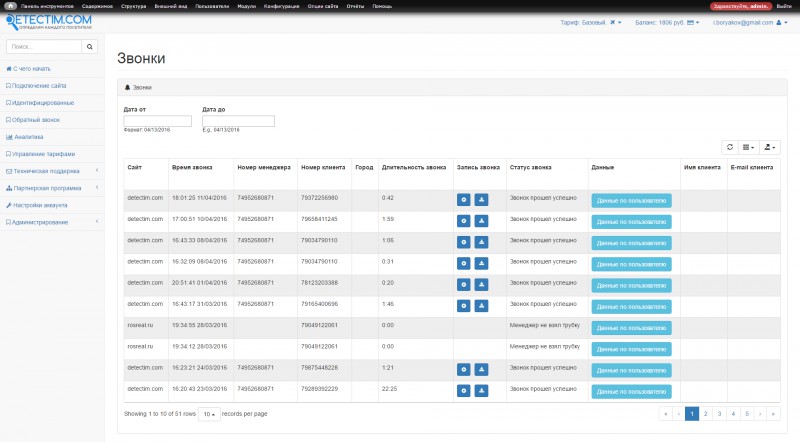Image resolution: width=800 pixels, height=442 pixels.
Task: Open the table columns dropdown
Action: pyautogui.click(x=749, y=146)
